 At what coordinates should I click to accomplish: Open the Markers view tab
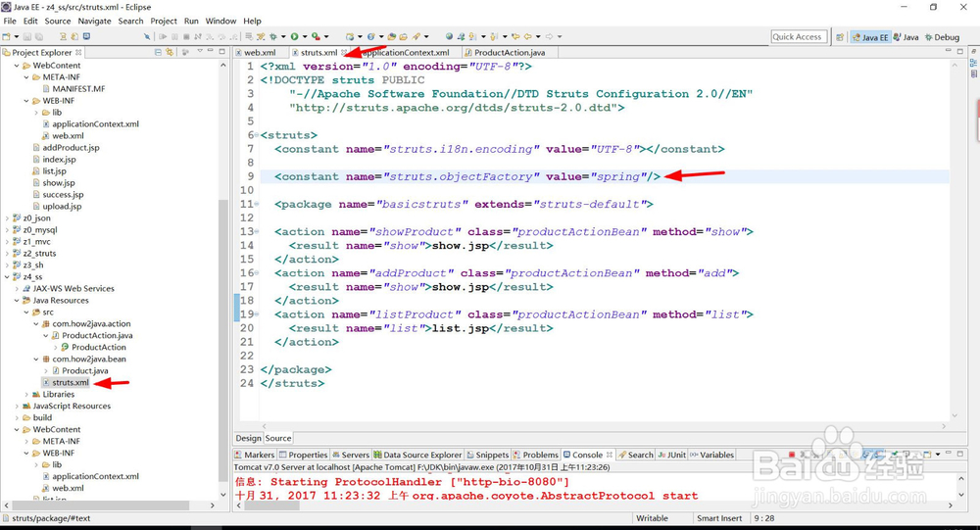[x=255, y=455]
